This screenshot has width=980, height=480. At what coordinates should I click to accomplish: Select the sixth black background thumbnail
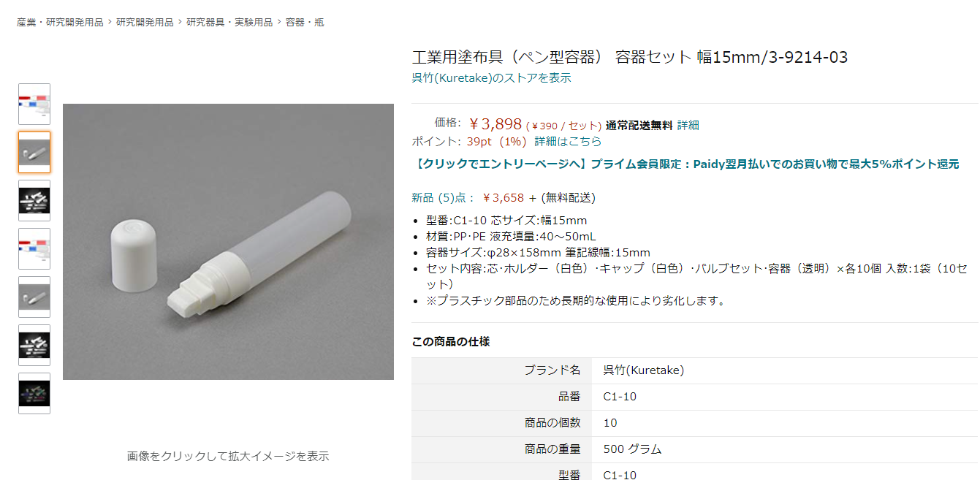[x=34, y=346]
